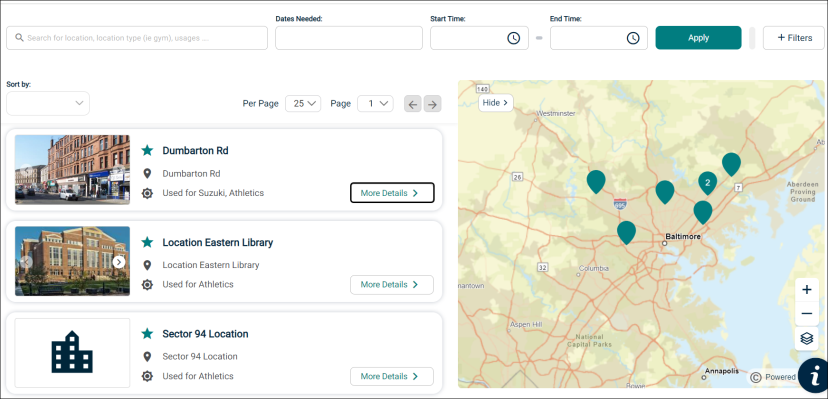828x399 pixels.
Task: Click 'Used for Suzuki, Athletics' text
Action: coord(213,193)
